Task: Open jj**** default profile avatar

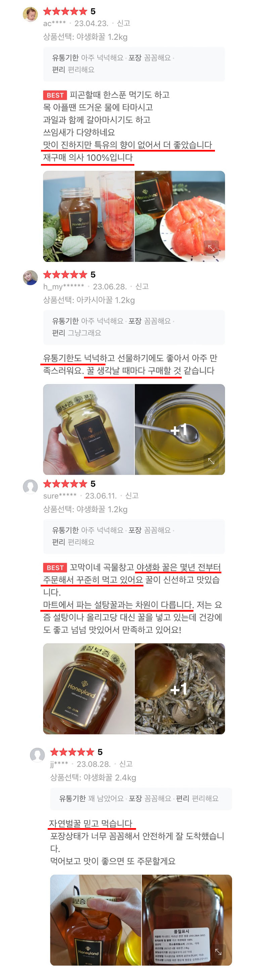Action: point(37,755)
